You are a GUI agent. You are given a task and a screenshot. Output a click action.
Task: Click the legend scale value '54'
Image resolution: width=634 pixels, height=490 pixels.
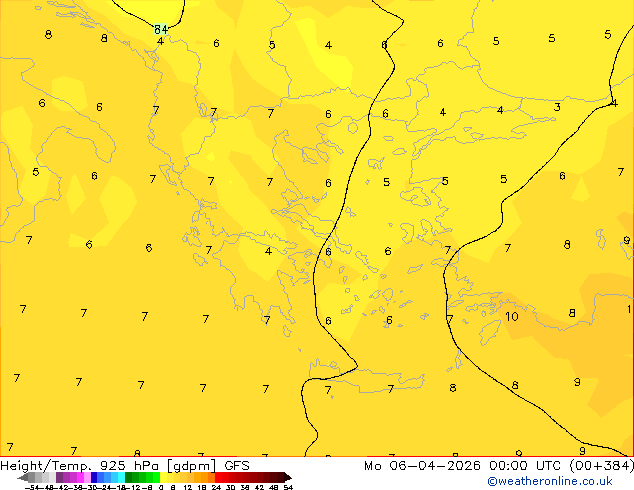288,487
